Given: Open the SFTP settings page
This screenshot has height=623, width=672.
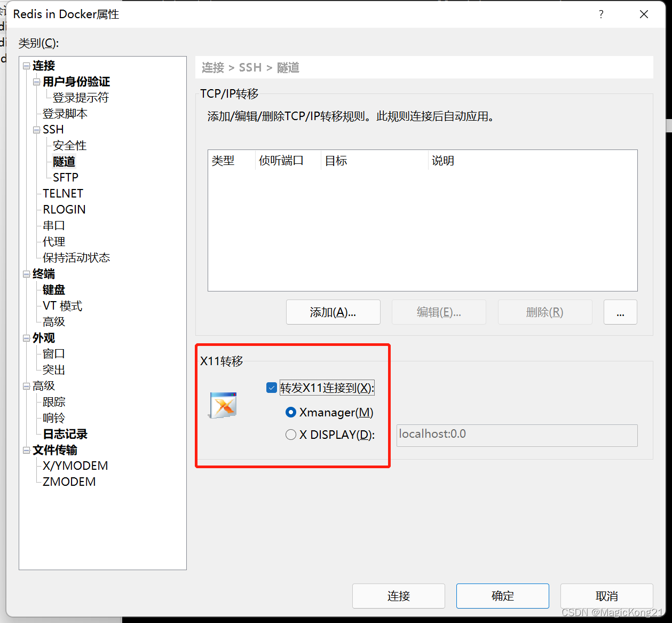Looking at the screenshot, I should pos(66,177).
